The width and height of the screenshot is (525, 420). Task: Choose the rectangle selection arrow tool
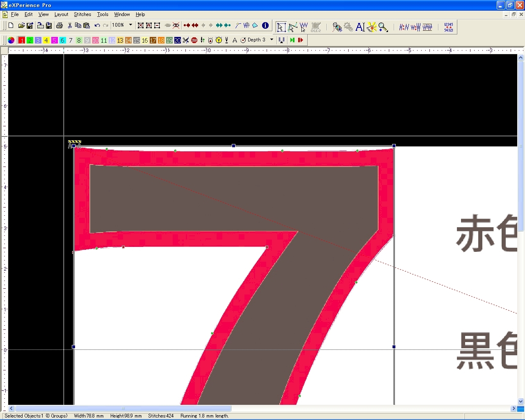281,27
